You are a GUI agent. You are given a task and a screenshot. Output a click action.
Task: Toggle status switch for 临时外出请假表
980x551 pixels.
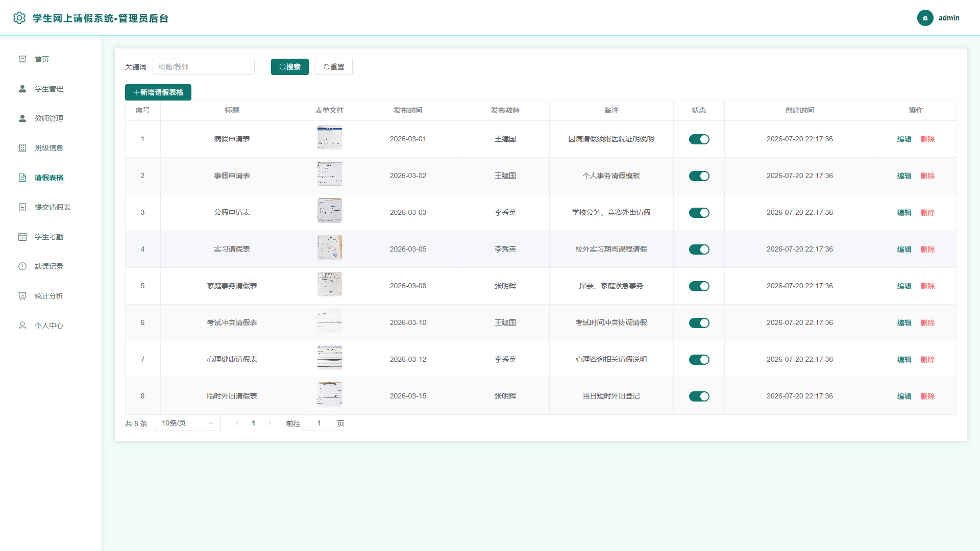tap(699, 396)
